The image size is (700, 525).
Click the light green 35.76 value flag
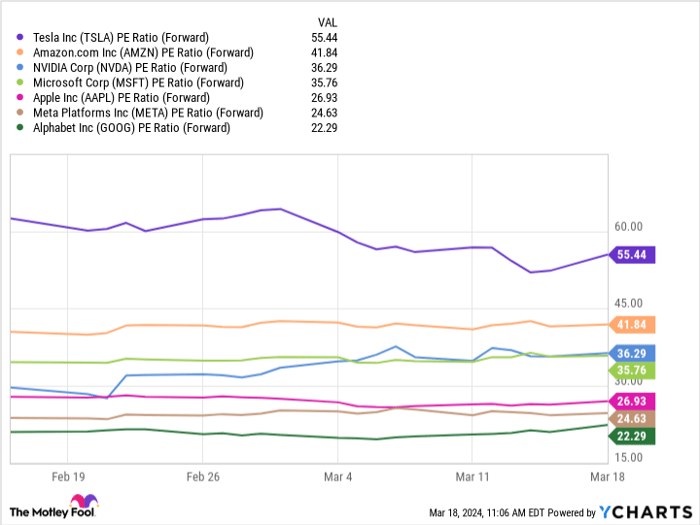(x=631, y=370)
